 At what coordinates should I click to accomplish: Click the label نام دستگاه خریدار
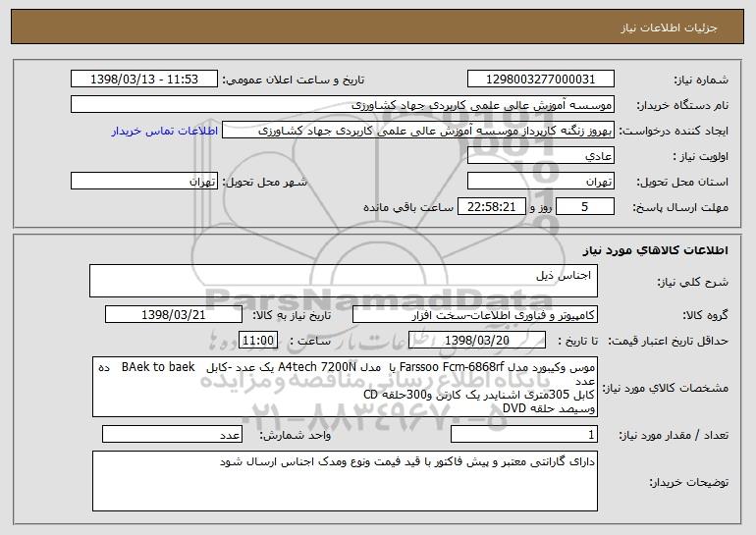[x=683, y=106]
